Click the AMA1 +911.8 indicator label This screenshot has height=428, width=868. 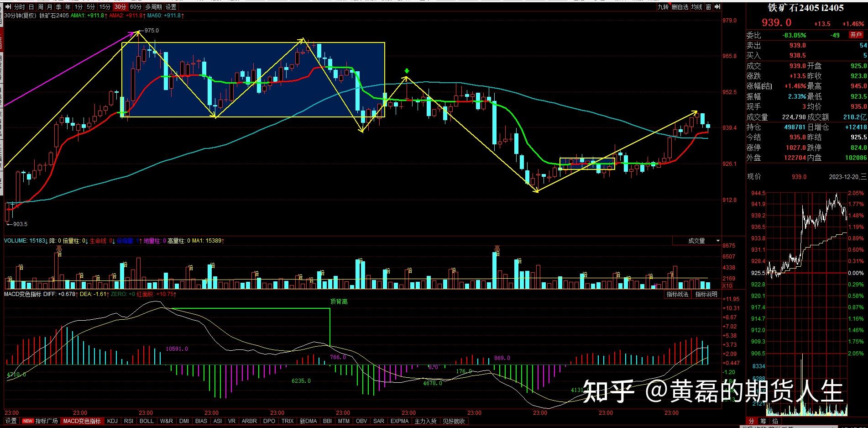pyautogui.click(x=89, y=16)
